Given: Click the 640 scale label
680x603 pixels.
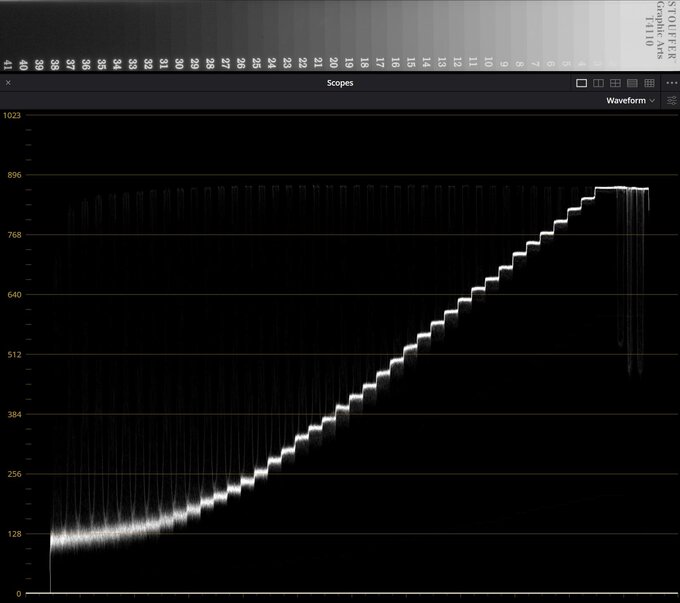Looking at the screenshot, I should (x=12, y=295).
